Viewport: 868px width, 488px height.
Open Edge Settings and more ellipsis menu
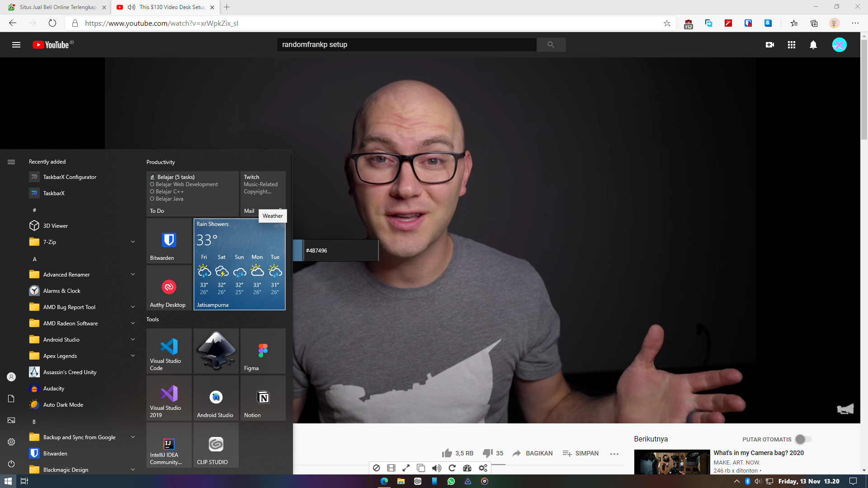coord(855,23)
